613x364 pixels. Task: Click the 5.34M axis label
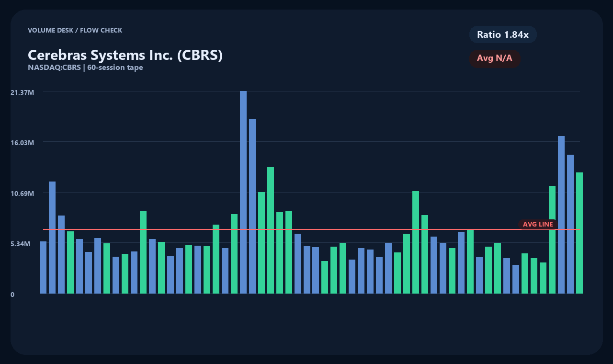click(x=21, y=244)
